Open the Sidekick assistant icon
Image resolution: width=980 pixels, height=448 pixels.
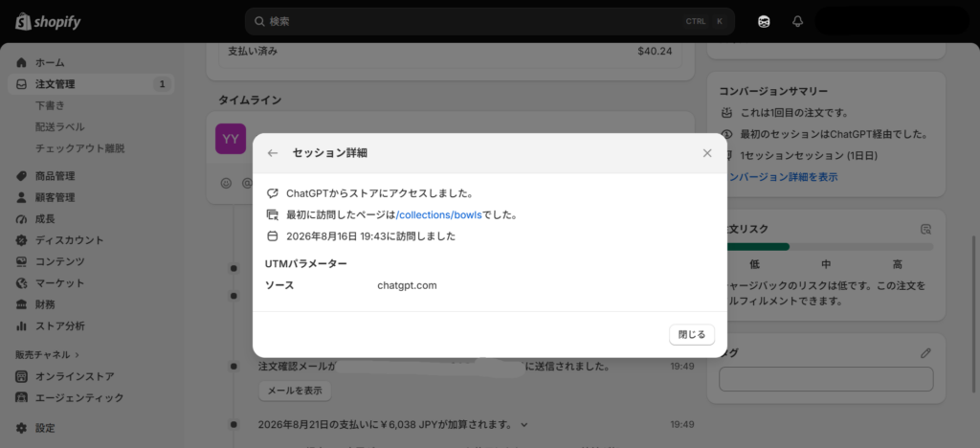point(764,21)
